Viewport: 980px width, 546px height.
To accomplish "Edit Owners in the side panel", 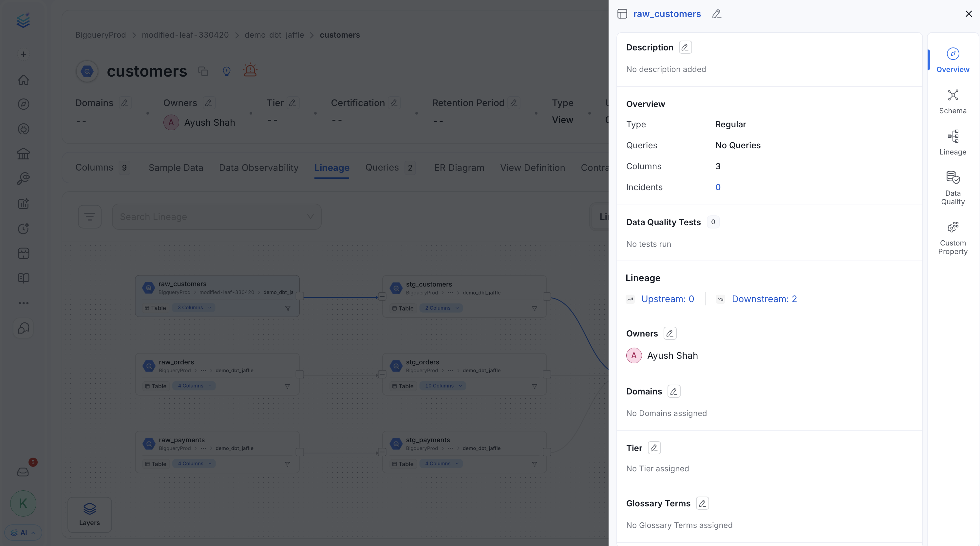I will pos(670,334).
